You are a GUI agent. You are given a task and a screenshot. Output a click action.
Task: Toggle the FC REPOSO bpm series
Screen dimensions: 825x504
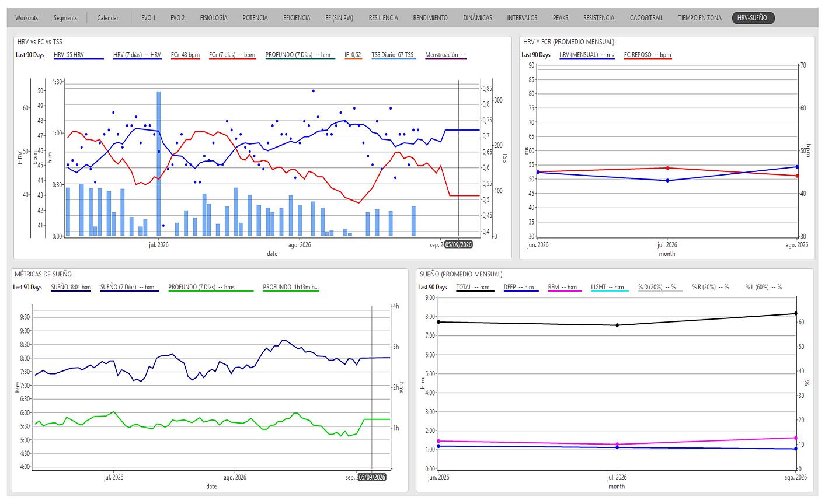pyautogui.click(x=648, y=55)
